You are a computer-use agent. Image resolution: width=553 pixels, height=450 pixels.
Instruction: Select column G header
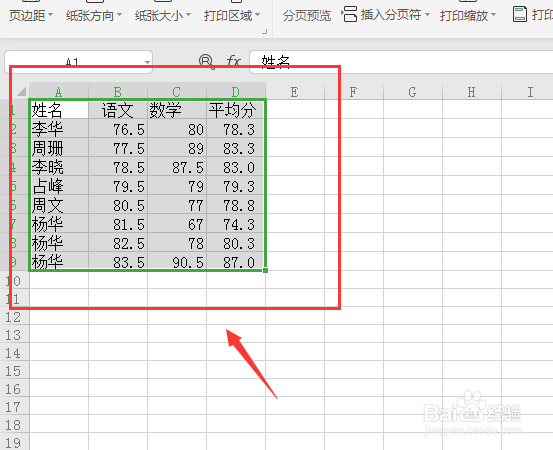point(413,92)
